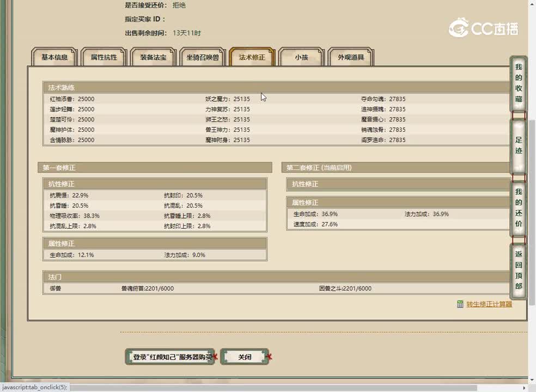Open the 装备法宝 tab
This screenshot has width=536, height=392.
[153, 57]
